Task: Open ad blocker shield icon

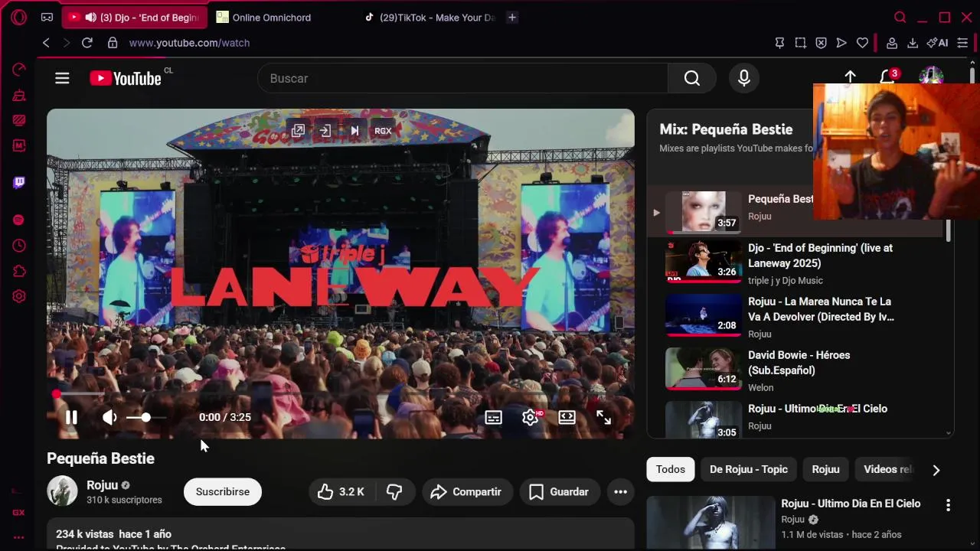Action: pos(821,43)
